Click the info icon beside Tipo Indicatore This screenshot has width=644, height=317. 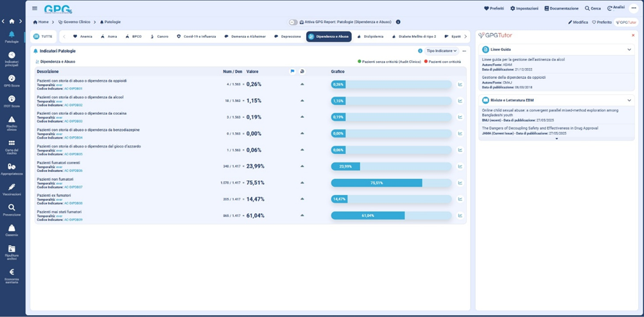pos(420,51)
